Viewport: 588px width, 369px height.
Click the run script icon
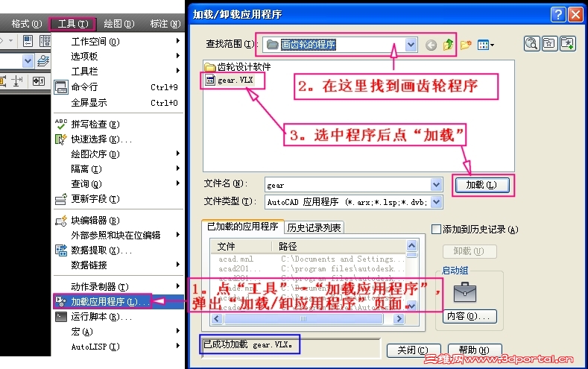coord(61,317)
